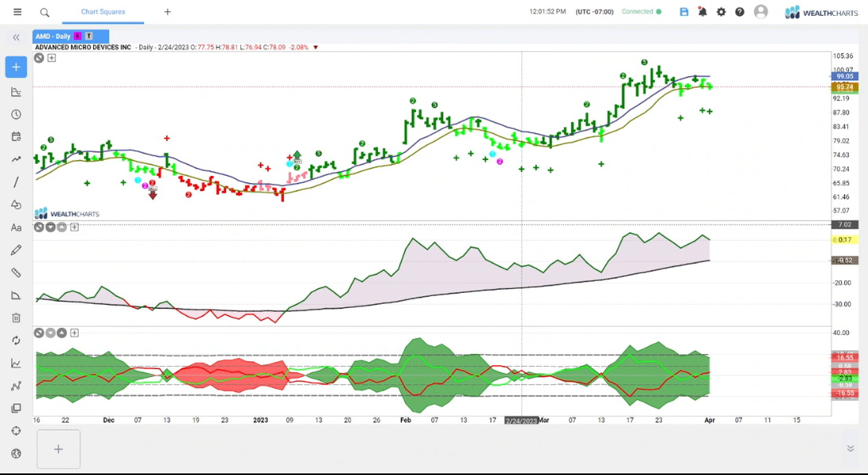
Task: Click the yellow 0.17 indicator value label
Action: click(845, 239)
